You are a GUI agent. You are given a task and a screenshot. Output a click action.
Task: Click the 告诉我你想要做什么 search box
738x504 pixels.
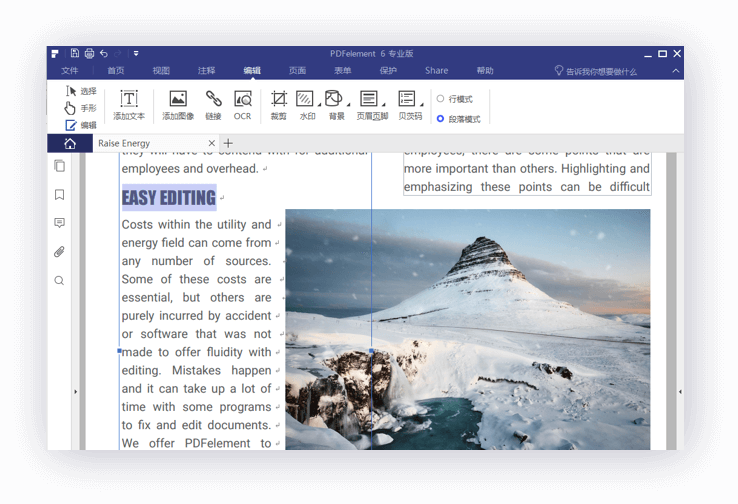pyautogui.click(x=601, y=72)
